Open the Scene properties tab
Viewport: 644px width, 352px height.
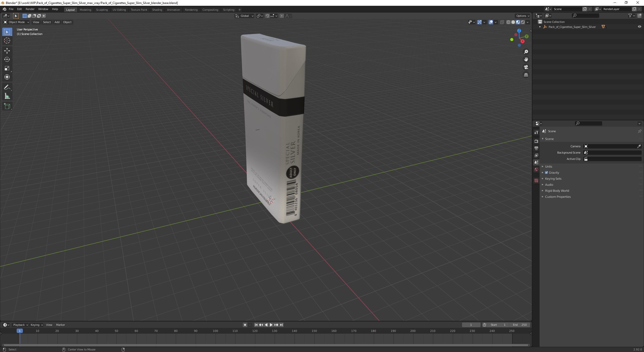click(x=536, y=162)
